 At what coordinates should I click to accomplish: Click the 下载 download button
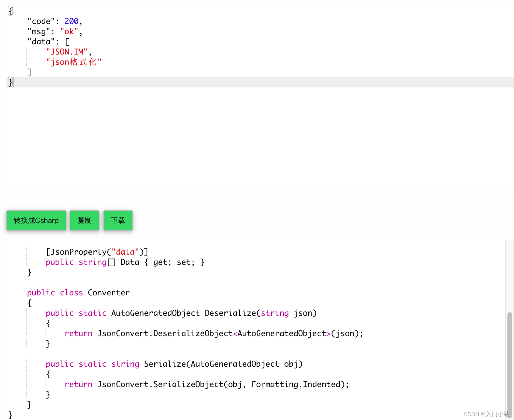click(x=118, y=220)
